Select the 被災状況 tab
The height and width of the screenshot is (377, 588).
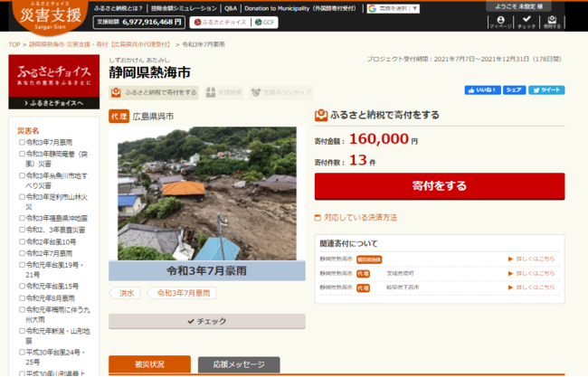tap(149, 365)
